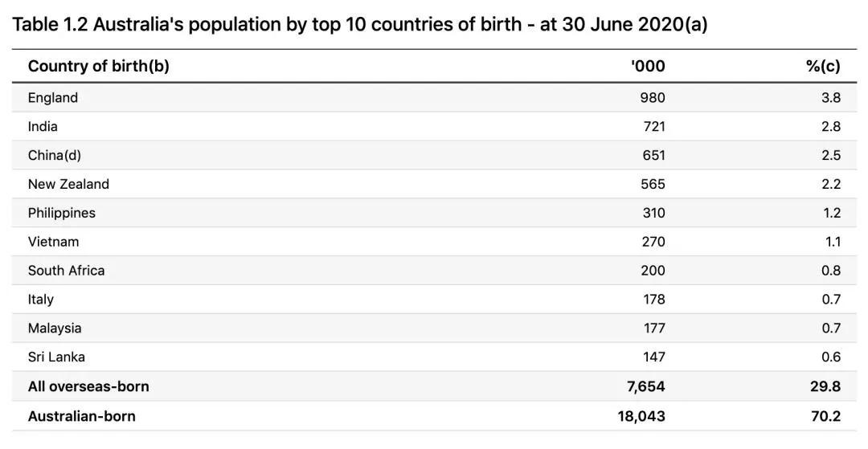Select the Vietnam row label
This screenshot has height=449, width=868.
point(53,242)
